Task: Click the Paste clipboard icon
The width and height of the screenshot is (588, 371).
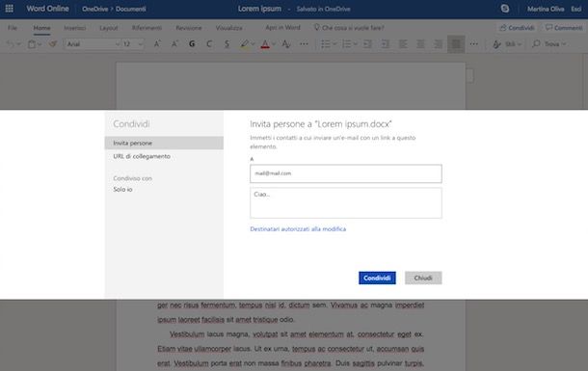Action: pyautogui.click(x=32, y=44)
